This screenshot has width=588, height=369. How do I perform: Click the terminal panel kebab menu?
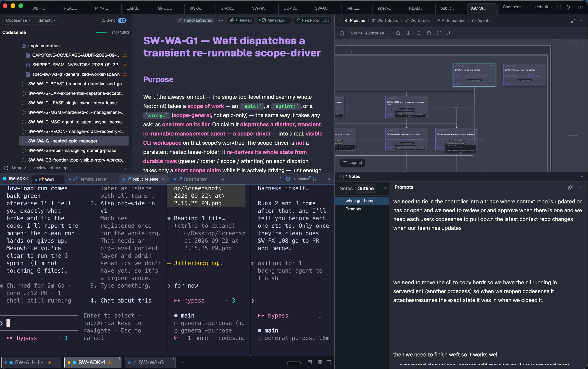[280, 179]
